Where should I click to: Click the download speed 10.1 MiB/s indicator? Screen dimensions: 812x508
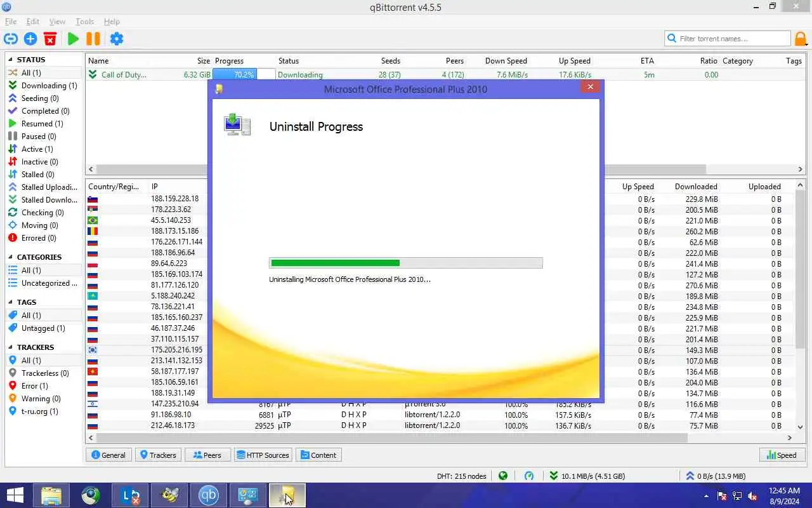(x=587, y=476)
